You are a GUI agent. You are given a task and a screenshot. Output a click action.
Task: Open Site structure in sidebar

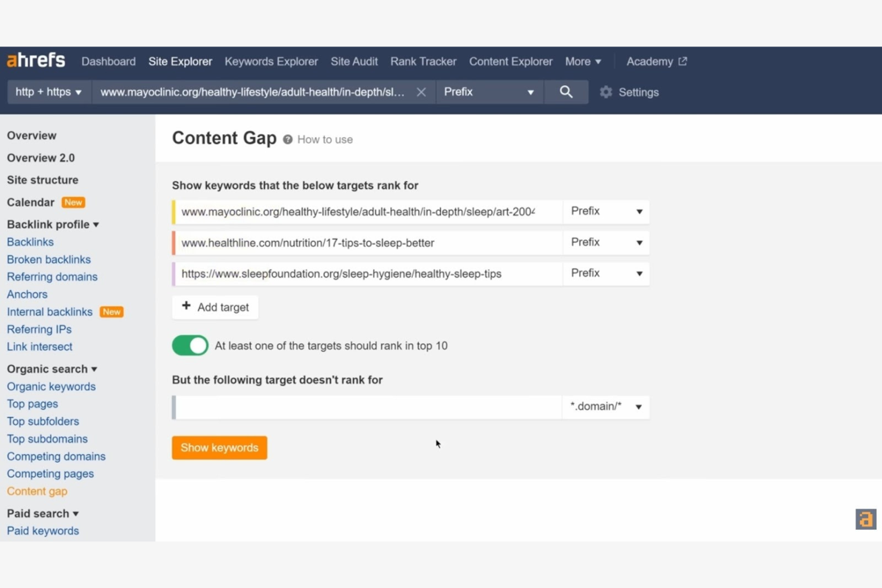click(42, 180)
